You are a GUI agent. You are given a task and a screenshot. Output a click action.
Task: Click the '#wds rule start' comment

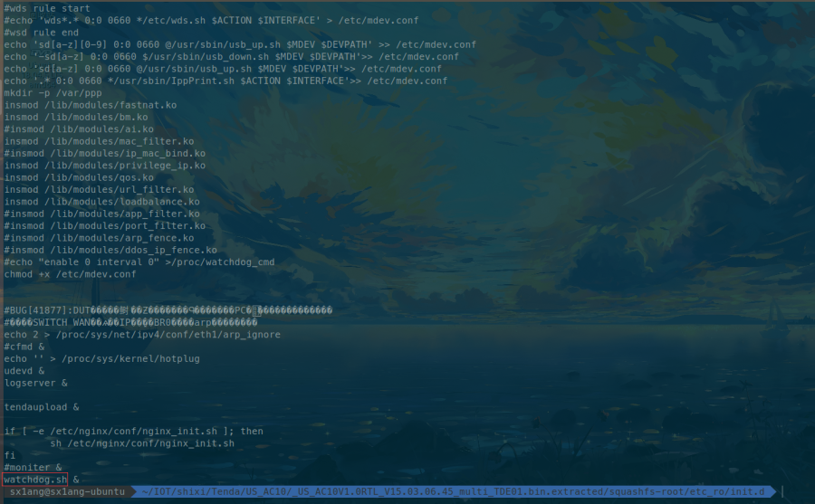click(x=46, y=8)
